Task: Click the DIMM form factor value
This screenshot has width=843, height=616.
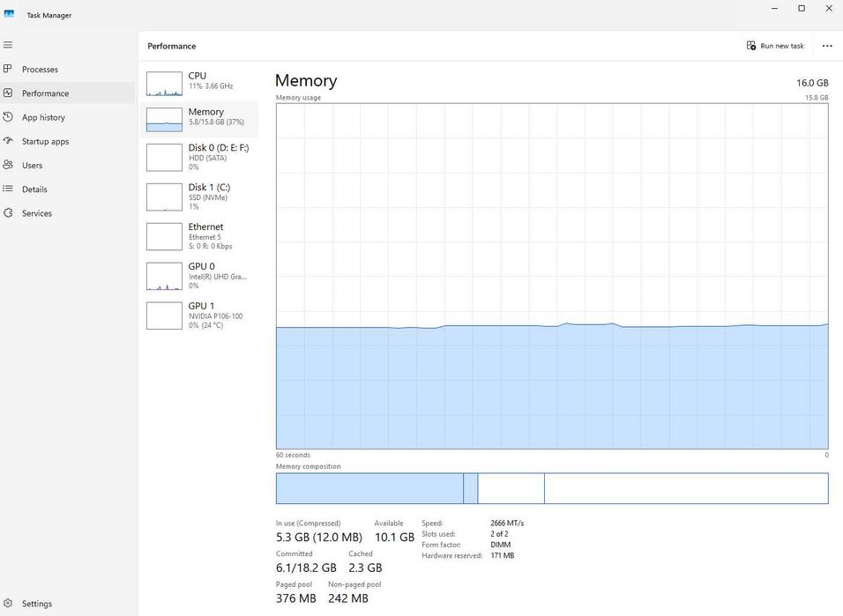Action: (501, 545)
